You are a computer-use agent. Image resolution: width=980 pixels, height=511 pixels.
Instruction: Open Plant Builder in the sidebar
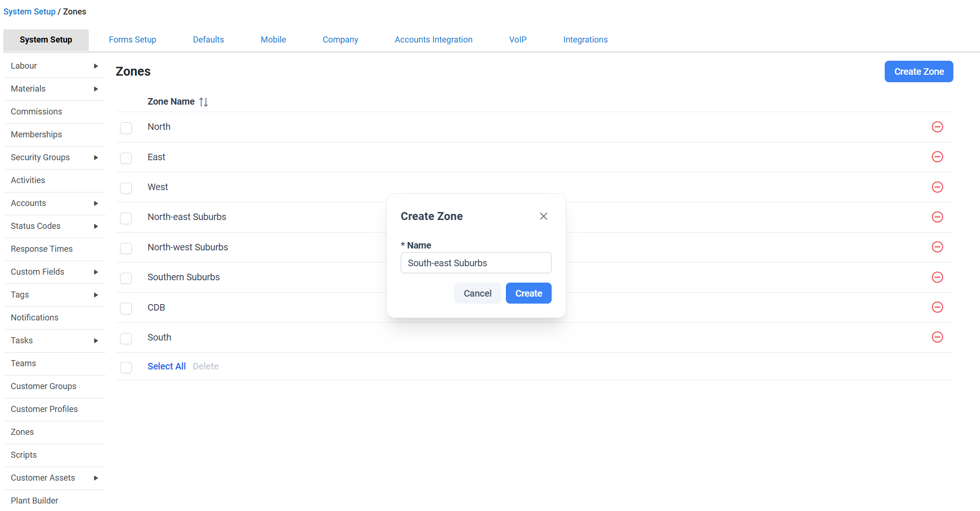pyautogui.click(x=35, y=501)
